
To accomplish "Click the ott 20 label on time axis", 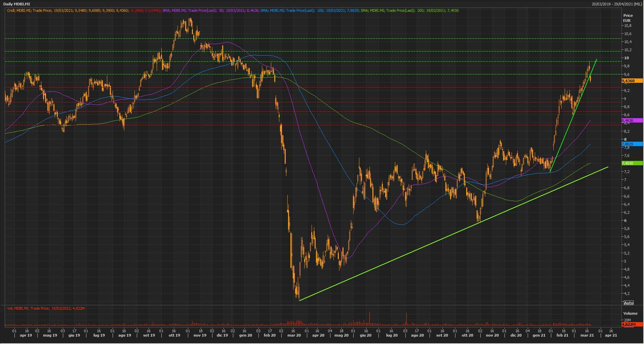I will pyautogui.click(x=467, y=335).
